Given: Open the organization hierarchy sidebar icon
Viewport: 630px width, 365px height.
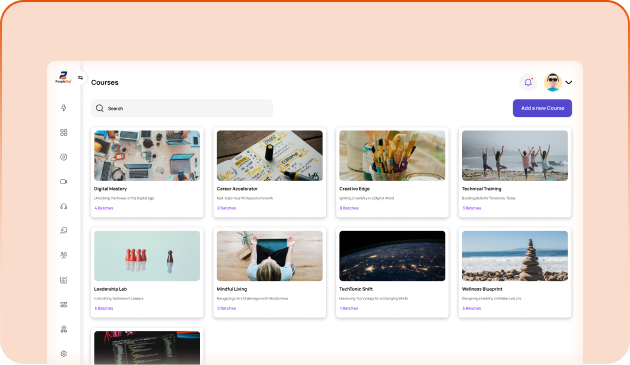Looking at the screenshot, I should pyautogui.click(x=63, y=329).
